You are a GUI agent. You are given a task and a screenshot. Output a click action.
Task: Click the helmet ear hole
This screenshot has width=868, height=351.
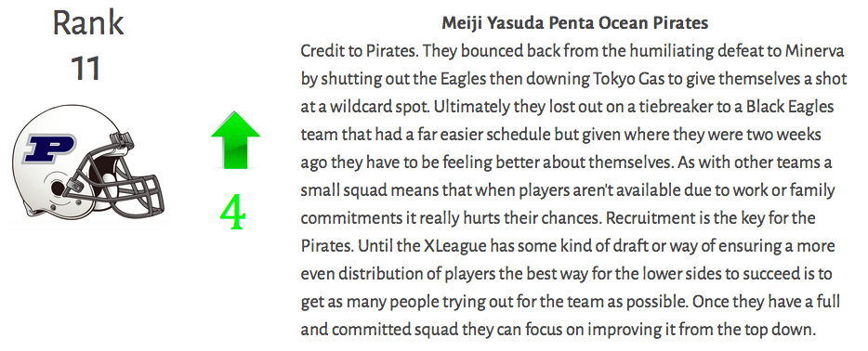(58, 189)
